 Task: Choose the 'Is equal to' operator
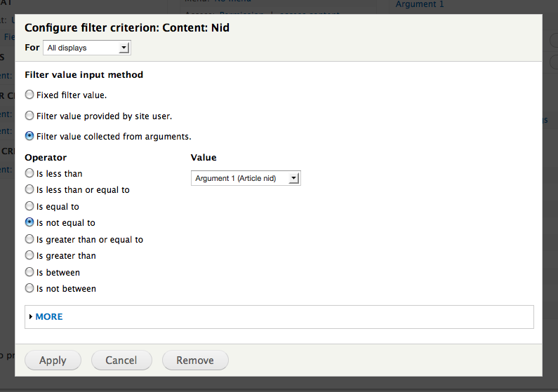(x=29, y=206)
